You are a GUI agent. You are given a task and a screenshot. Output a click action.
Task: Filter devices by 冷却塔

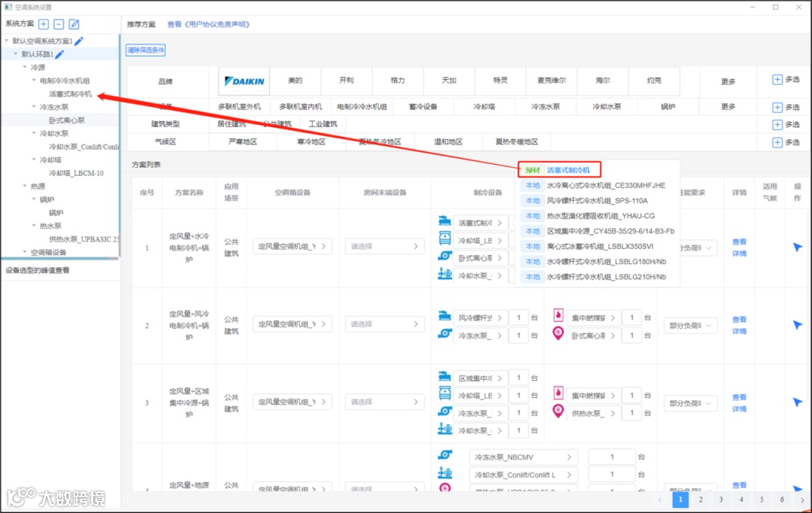click(484, 107)
